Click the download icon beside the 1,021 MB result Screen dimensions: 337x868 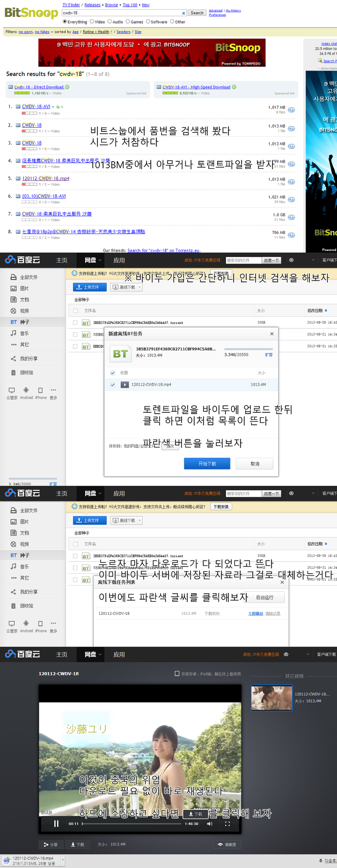(291, 200)
